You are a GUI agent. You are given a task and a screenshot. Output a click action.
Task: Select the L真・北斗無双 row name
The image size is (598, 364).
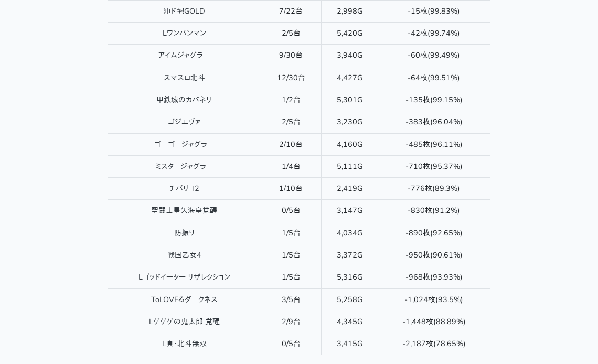tap(184, 344)
